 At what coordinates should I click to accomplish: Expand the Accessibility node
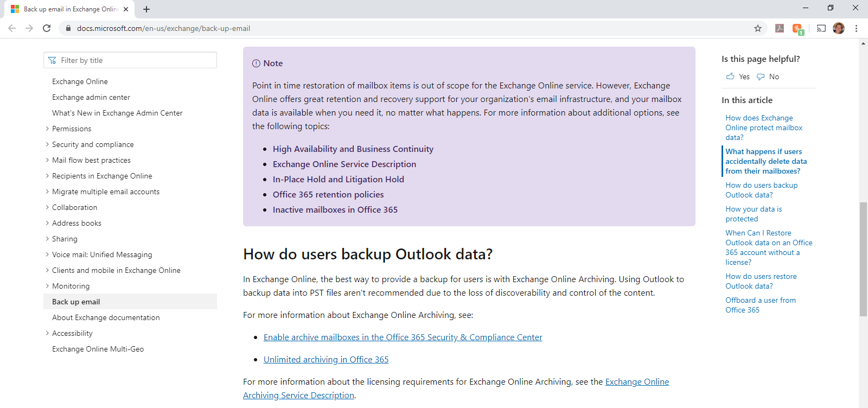pyautogui.click(x=47, y=333)
